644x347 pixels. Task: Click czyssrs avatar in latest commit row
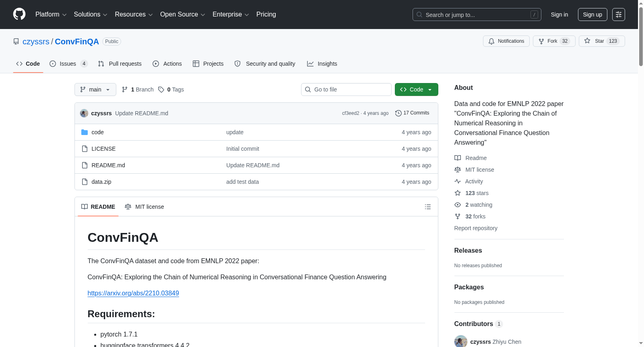(x=84, y=113)
